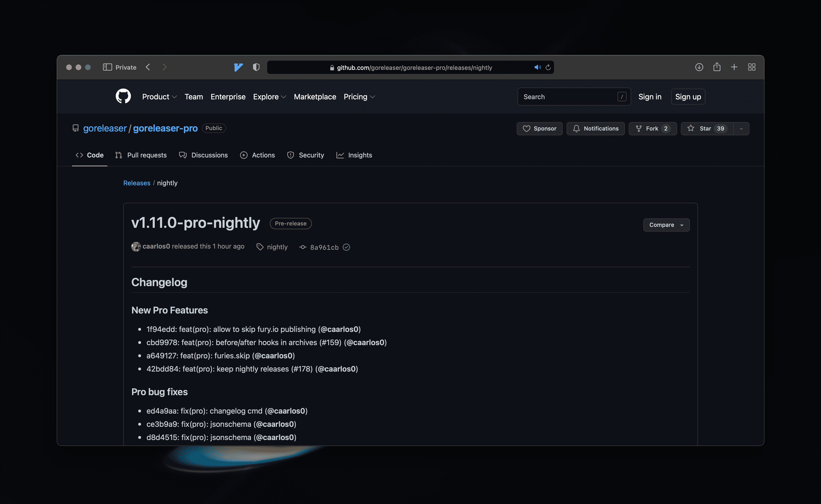Open the Team menu item
The width and height of the screenshot is (821, 504).
click(193, 97)
